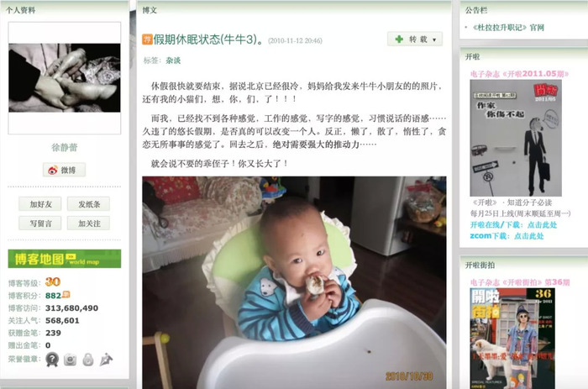
Task: Click the green plus repost icon
Action: pos(399,39)
